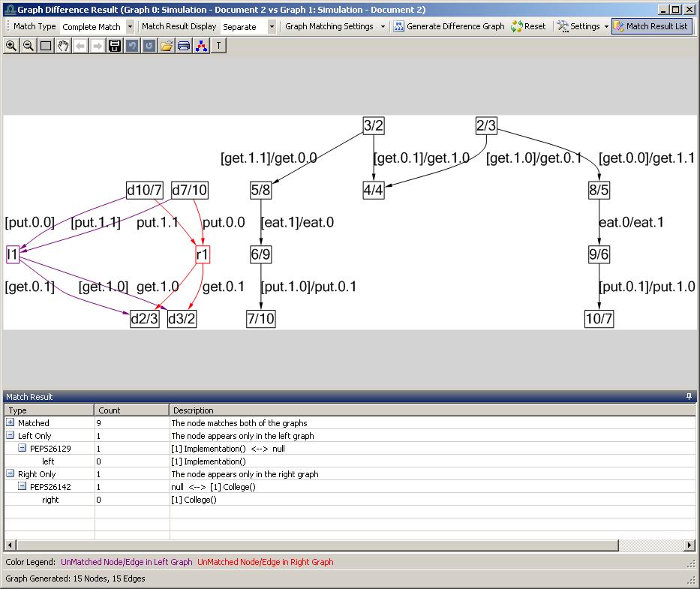This screenshot has width=700, height=589.
Task: Click the forward arrow toolbar icon
Action: coord(98,46)
